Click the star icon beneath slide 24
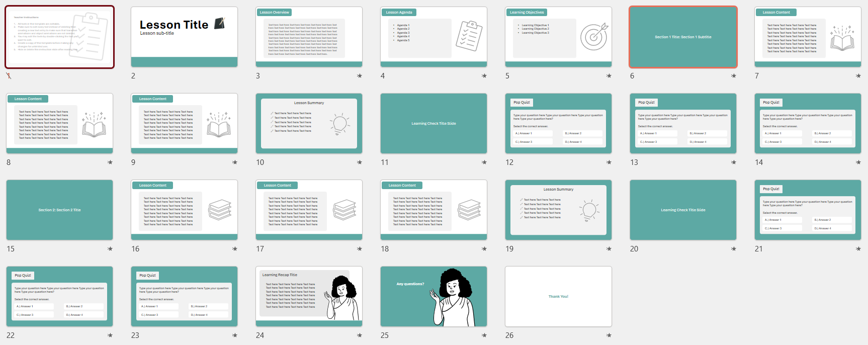Image resolution: width=868 pixels, height=345 pixels. coord(359,335)
